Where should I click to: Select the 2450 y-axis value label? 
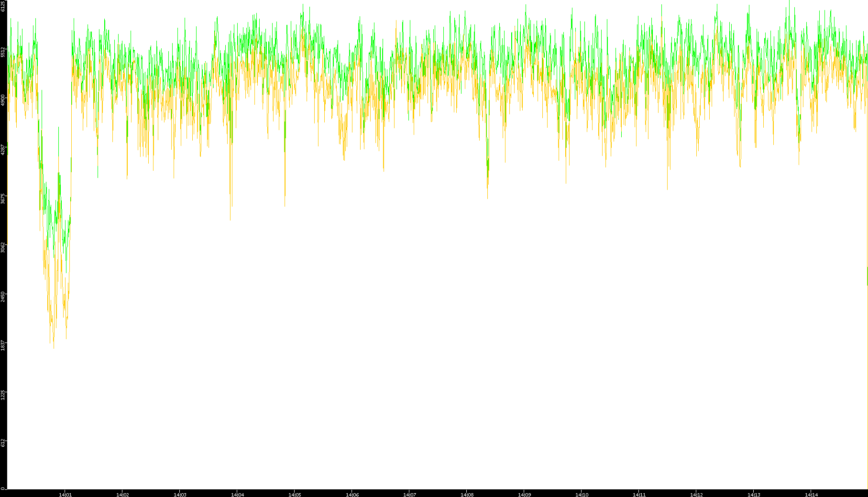point(3,296)
